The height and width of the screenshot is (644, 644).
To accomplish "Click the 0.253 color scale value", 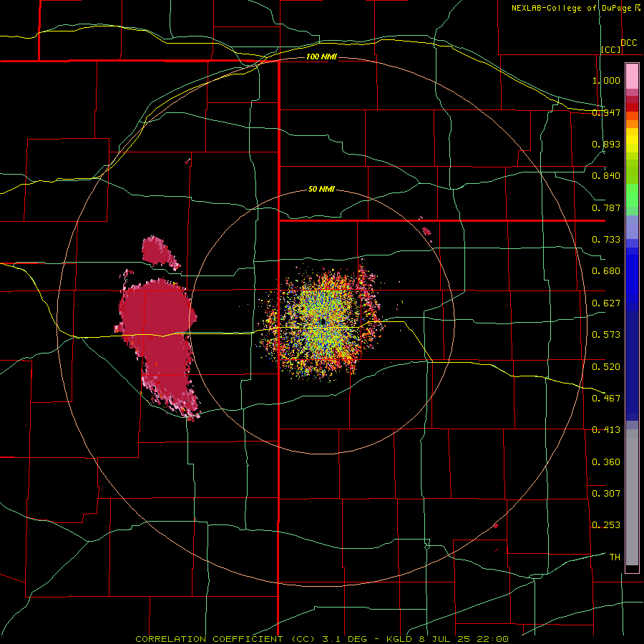I will pos(606,525).
